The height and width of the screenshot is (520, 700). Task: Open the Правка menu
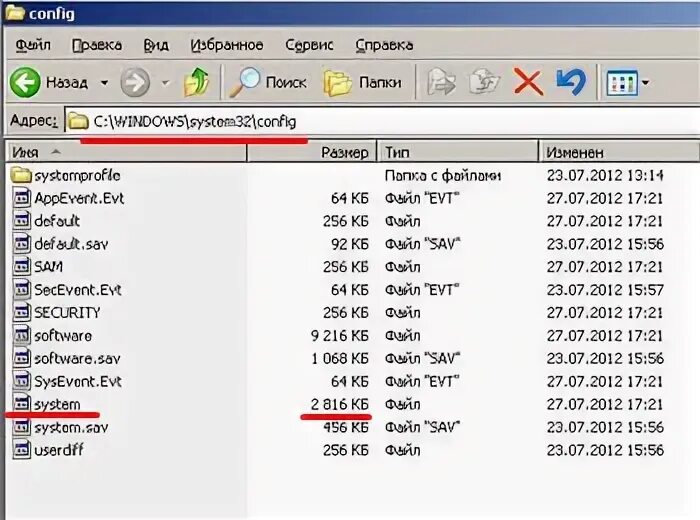click(x=97, y=45)
